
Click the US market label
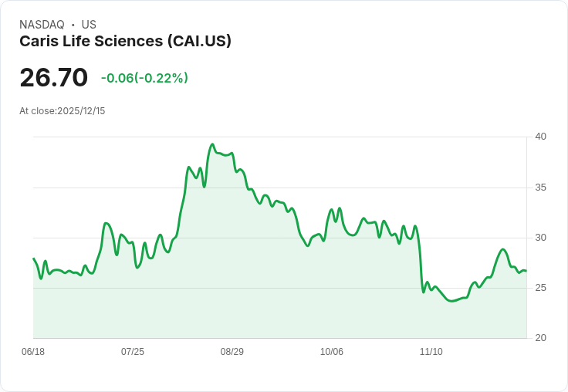click(89, 25)
